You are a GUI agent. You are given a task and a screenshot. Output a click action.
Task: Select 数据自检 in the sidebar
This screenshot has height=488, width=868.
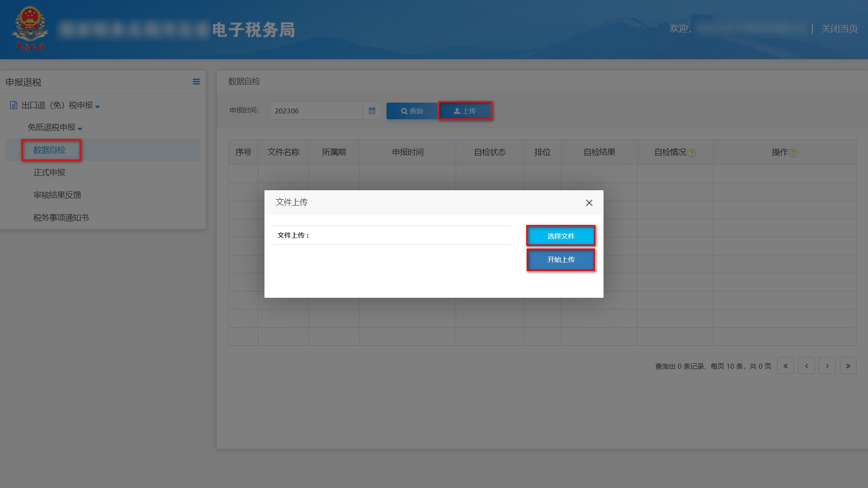[51, 150]
